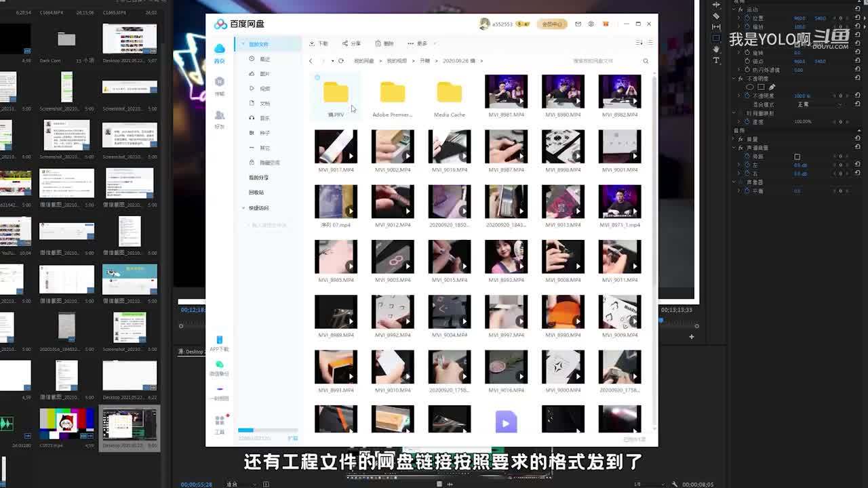Viewport: 868px width, 488px height.
Task: Click the Netdisk file list scrollbar
Action: point(654,251)
